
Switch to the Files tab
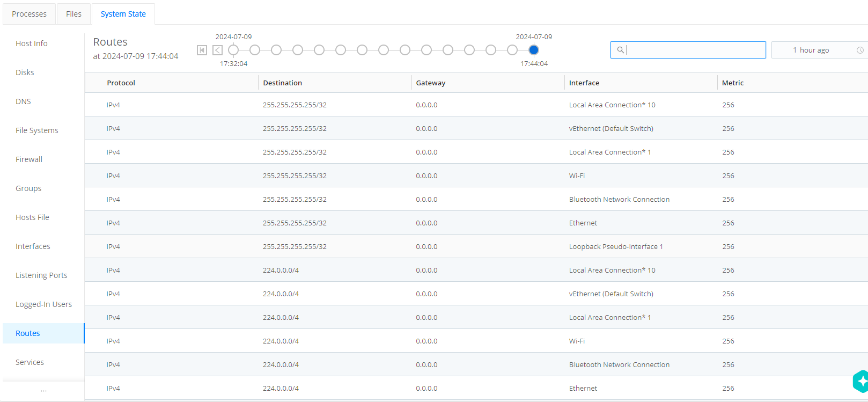[73, 14]
